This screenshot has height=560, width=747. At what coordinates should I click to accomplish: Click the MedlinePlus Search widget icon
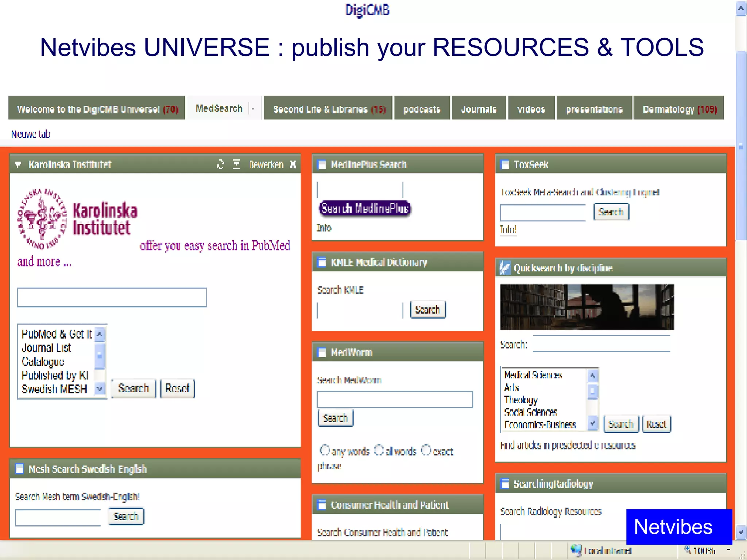coord(322,165)
